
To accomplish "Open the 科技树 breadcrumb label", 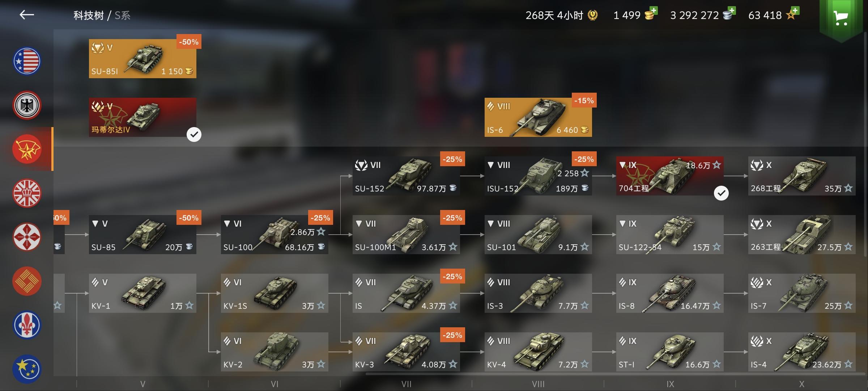I will coord(89,16).
